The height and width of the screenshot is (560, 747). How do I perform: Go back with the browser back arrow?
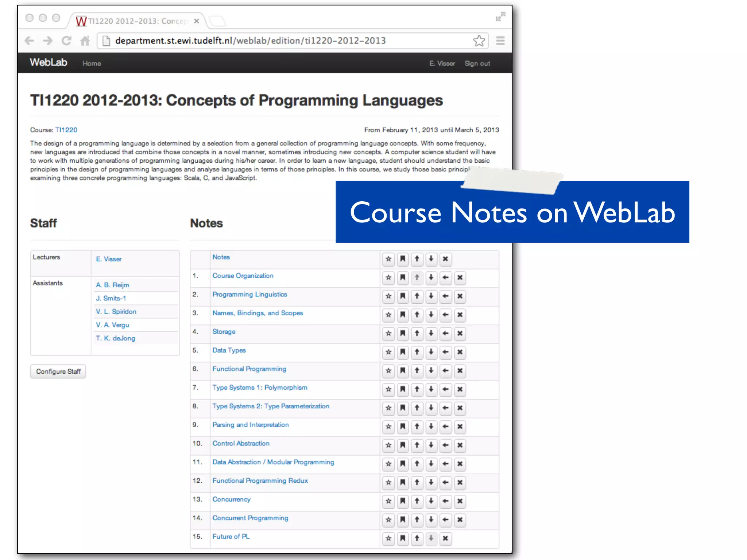click(29, 40)
